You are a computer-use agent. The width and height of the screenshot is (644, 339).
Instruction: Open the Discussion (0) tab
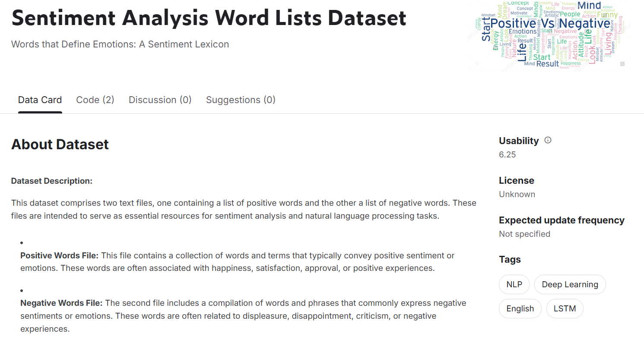160,100
